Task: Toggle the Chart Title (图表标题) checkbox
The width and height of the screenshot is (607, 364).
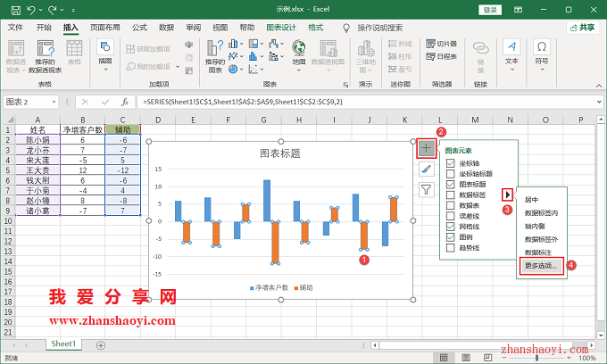Action: pos(450,184)
